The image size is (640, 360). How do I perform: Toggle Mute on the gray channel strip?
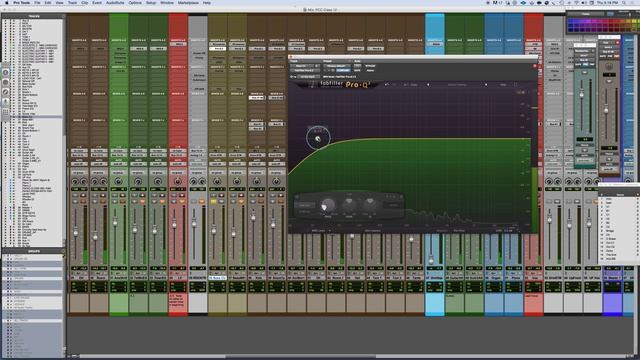202,202
